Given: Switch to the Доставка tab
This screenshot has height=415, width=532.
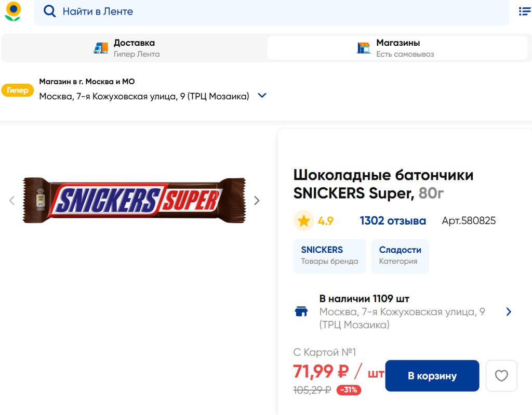Looking at the screenshot, I should coord(134,48).
